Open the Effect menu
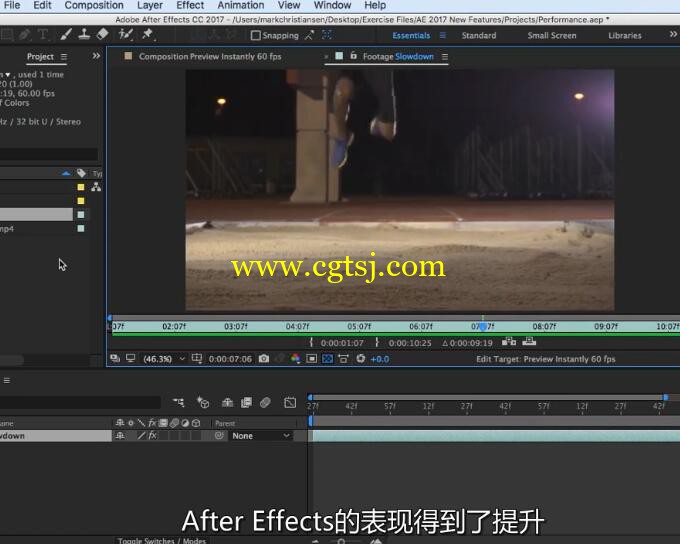 click(x=190, y=5)
